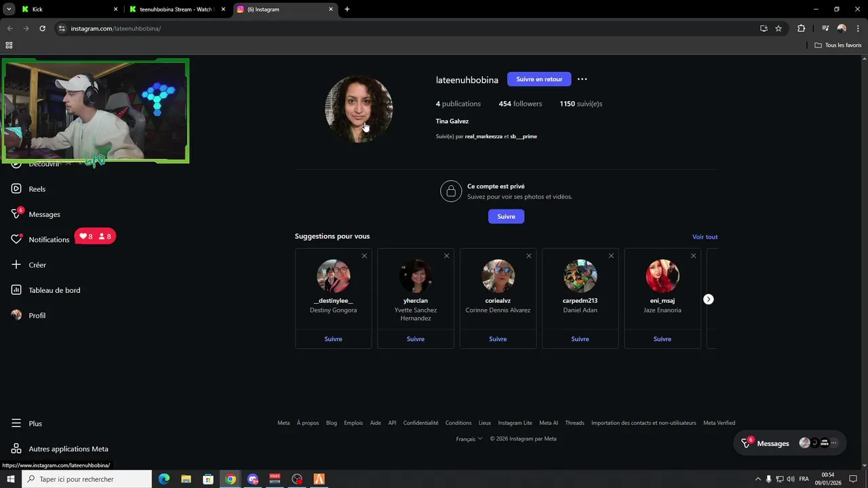Open Voir tout suggestions link
868x488 pixels.
tap(705, 237)
